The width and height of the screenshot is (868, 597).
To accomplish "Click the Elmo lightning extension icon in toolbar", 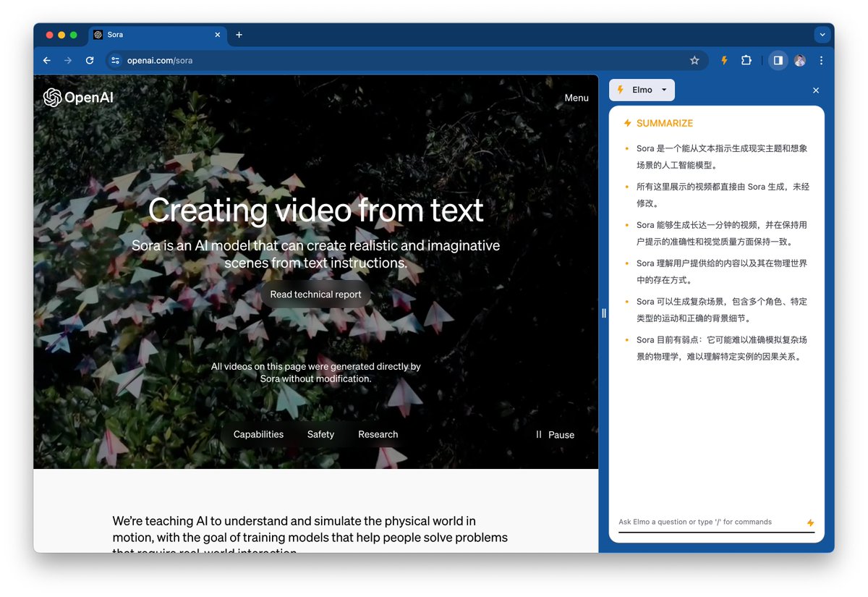I will pos(724,61).
